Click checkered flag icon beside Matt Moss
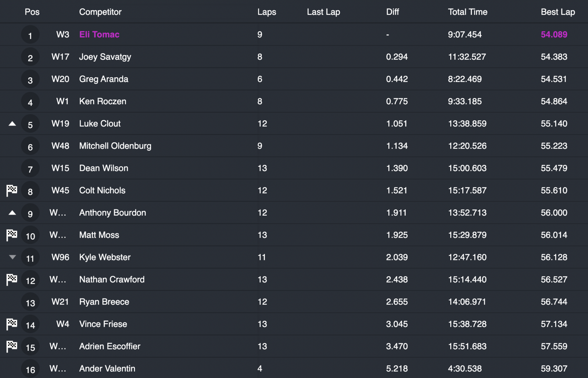Image resolution: width=588 pixels, height=378 pixels. (12, 235)
